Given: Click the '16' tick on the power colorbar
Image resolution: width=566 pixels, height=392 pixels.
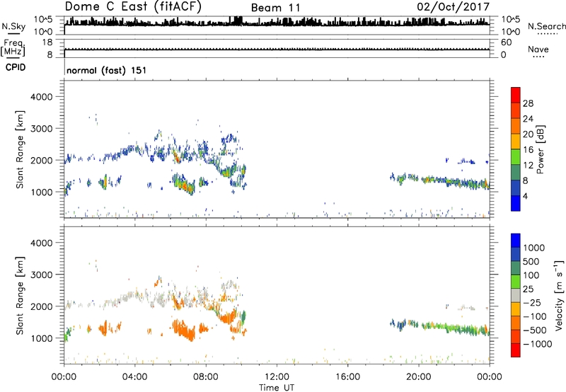Looking at the screenshot, I should 528,150.
